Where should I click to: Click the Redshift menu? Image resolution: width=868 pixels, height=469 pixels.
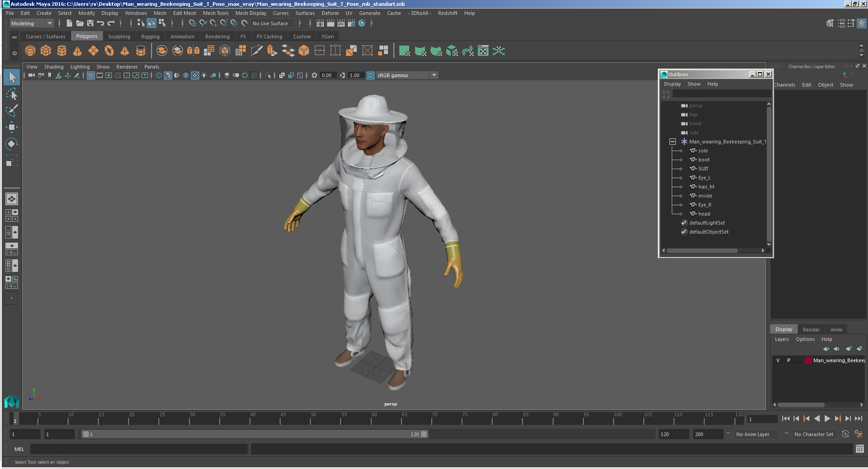click(x=448, y=13)
